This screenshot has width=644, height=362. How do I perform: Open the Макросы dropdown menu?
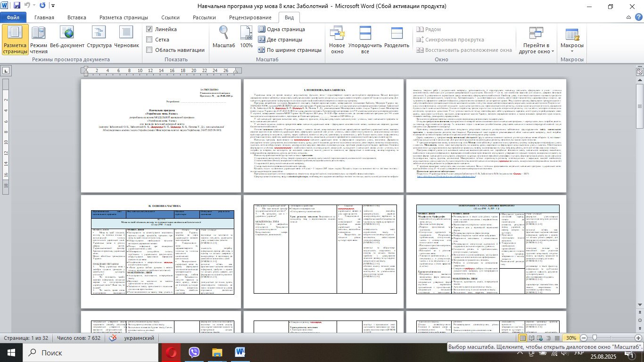click(x=572, y=40)
